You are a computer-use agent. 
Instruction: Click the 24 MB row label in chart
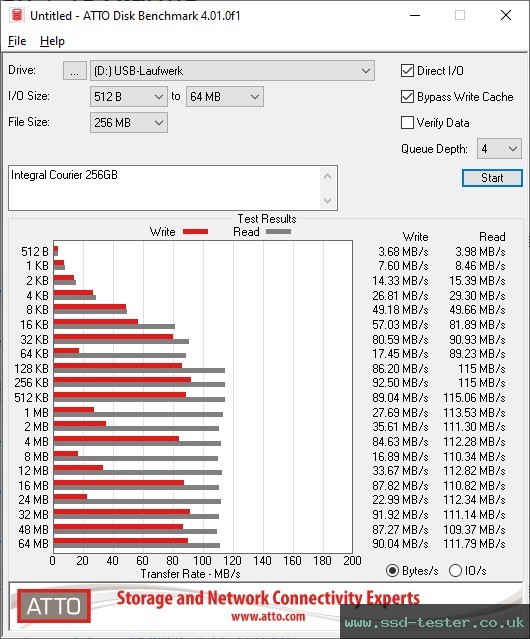point(33,500)
